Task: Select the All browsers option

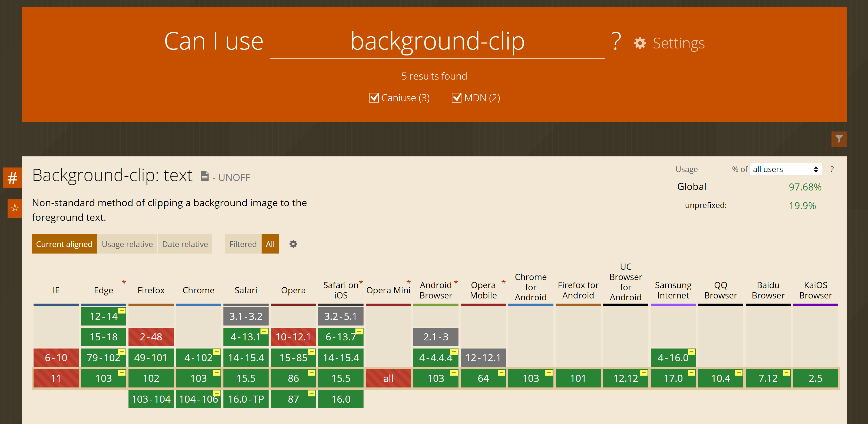Action: pyautogui.click(x=270, y=244)
